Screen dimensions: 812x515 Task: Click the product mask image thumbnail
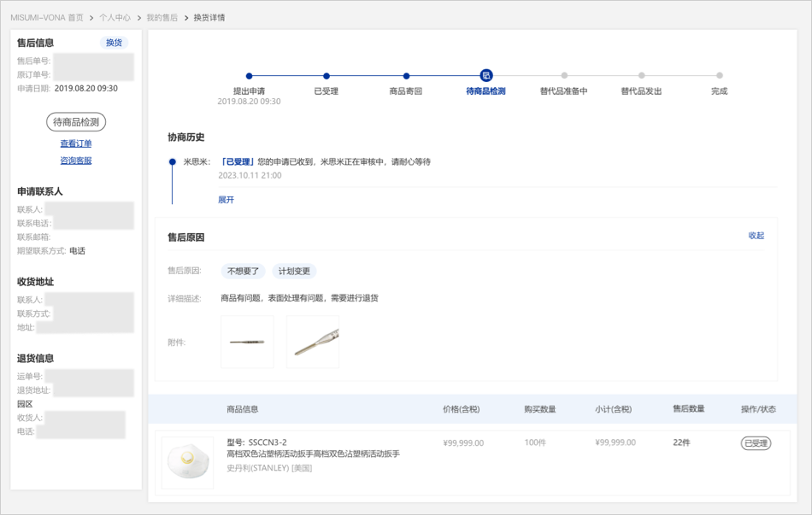point(187,462)
